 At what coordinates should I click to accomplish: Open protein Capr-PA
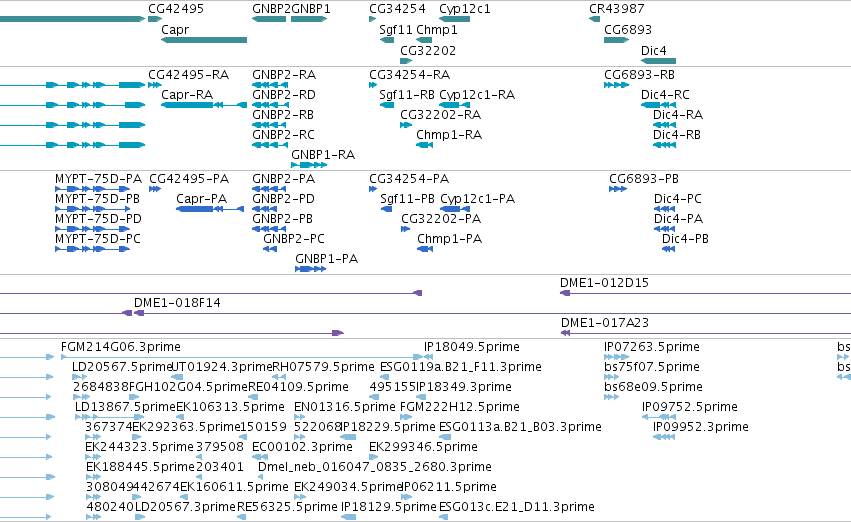tap(201, 199)
